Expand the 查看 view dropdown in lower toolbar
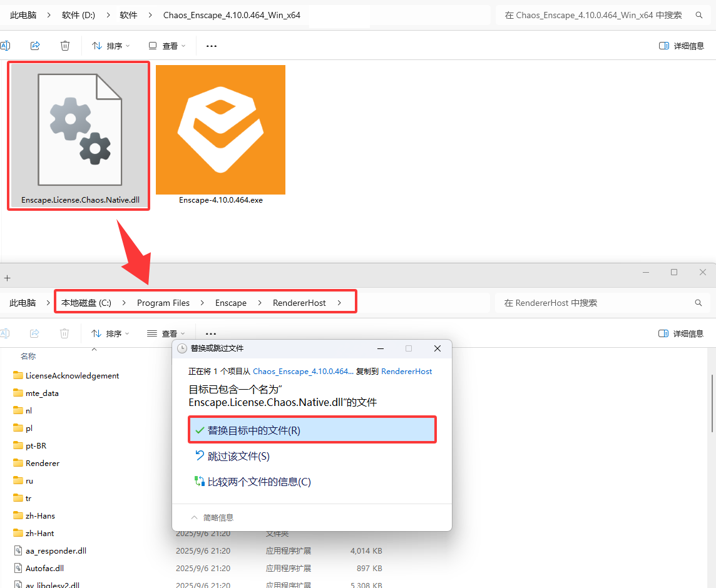 (166, 333)
